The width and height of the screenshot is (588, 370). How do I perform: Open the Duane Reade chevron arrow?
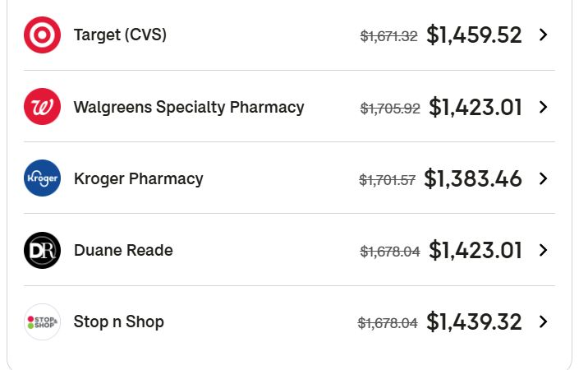point(543,250)
